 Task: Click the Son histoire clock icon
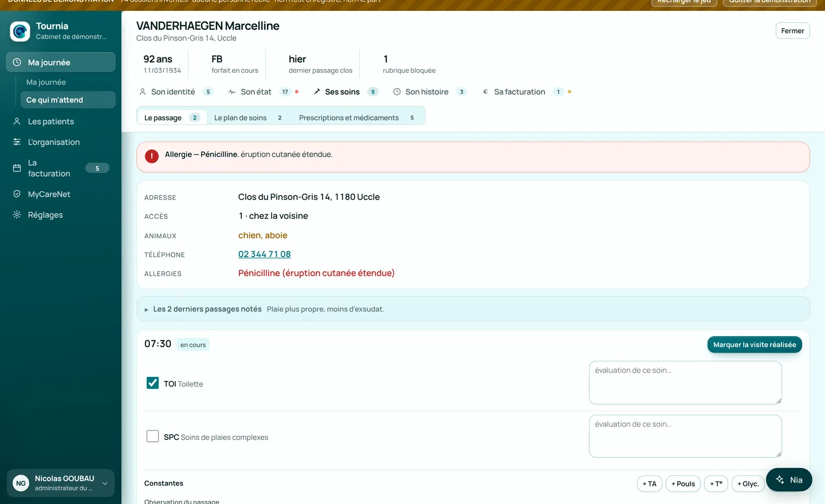click(x=397, y=92)
